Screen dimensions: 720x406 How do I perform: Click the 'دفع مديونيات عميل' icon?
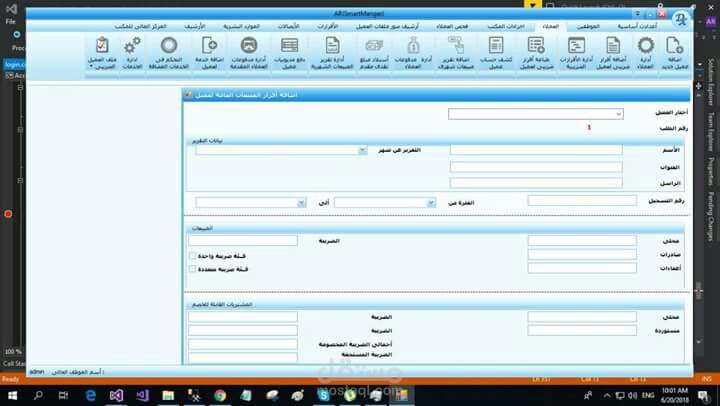point(289,46)
